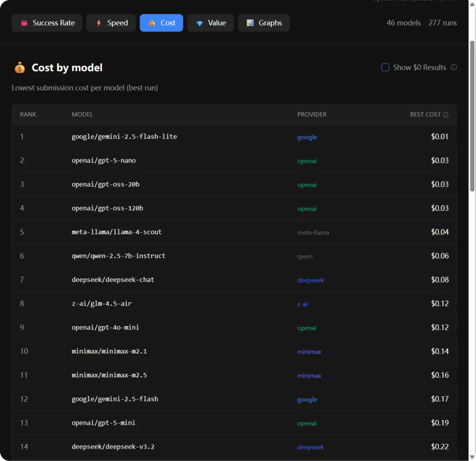The height and width of the screenshot is (461, 476).
Task: Select the google/gemini-2.5-flash-lite model row
Action: [x=234, y=137]
